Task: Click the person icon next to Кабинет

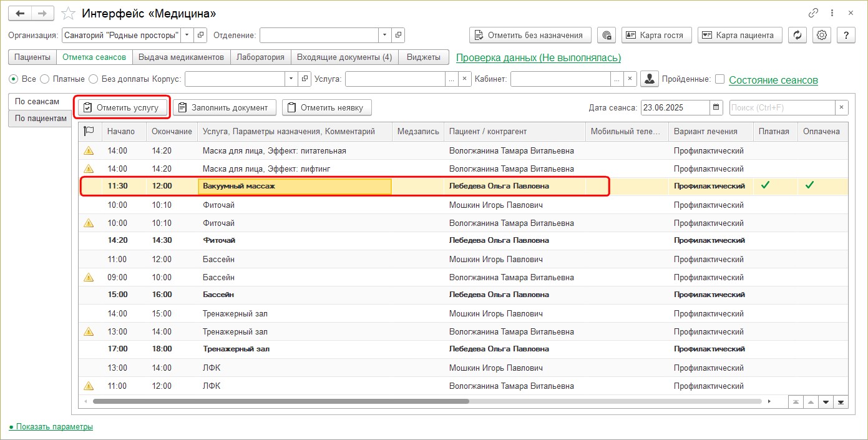Action: 650,79
